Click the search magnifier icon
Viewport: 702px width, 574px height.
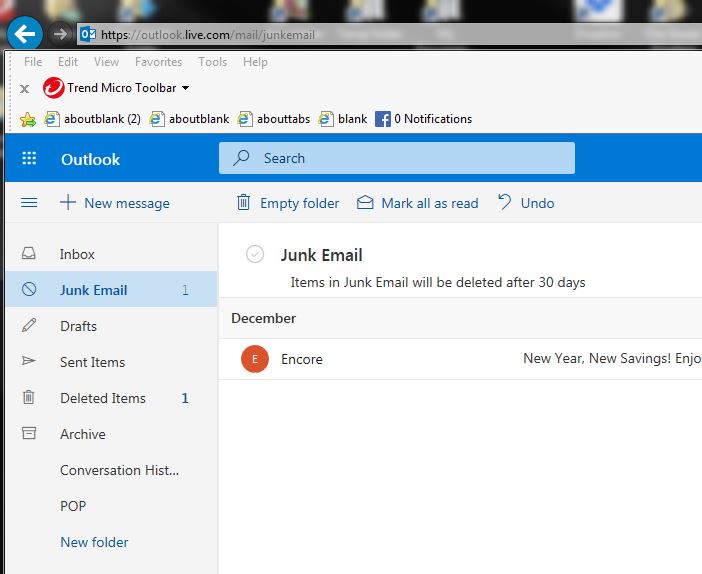[241, 158]
